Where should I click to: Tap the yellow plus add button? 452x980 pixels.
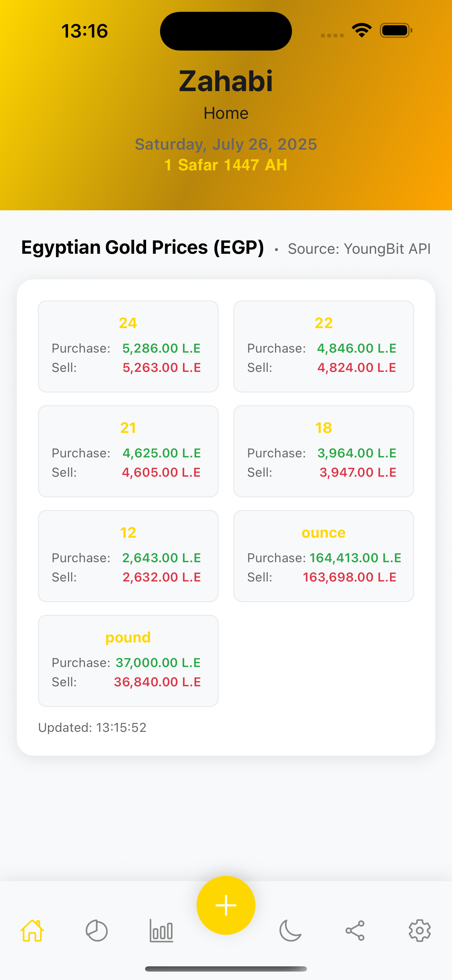point(226,905)
